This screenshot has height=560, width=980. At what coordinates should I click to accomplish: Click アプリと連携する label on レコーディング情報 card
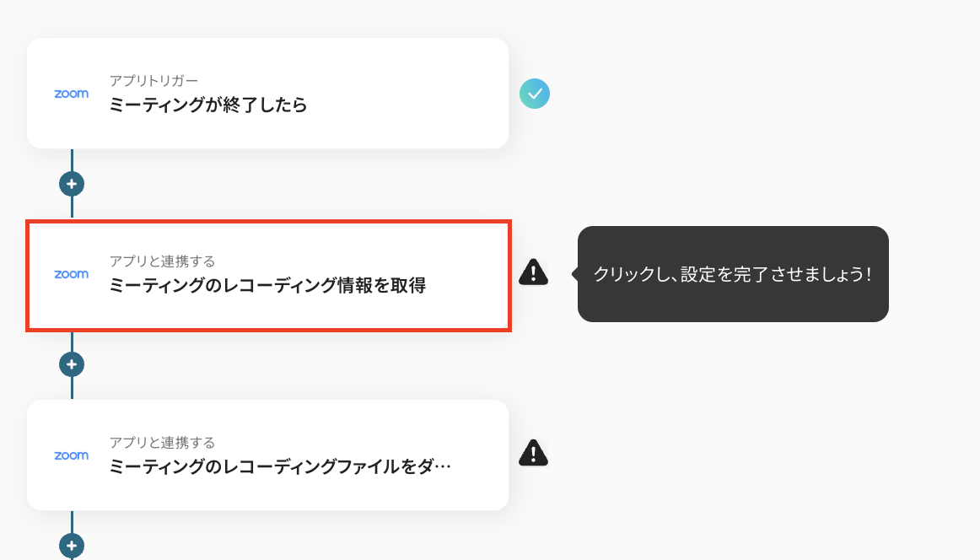(162, 261)
